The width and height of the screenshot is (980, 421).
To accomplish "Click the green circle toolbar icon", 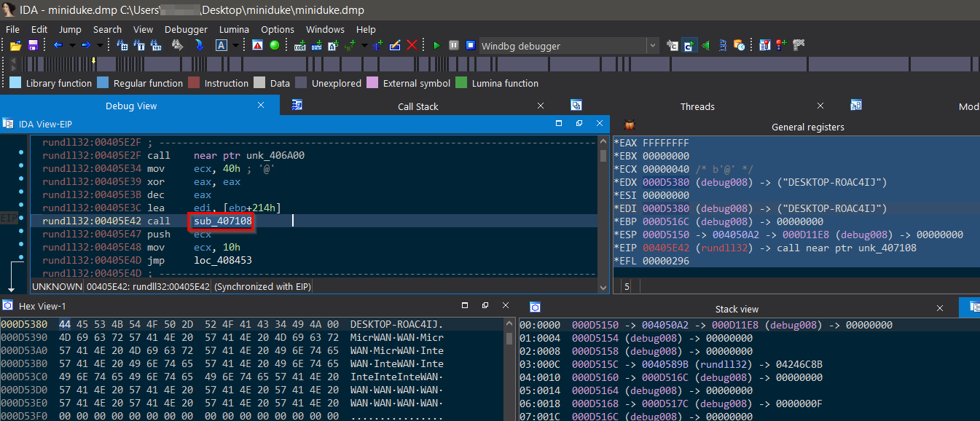I will pos(275,45).
